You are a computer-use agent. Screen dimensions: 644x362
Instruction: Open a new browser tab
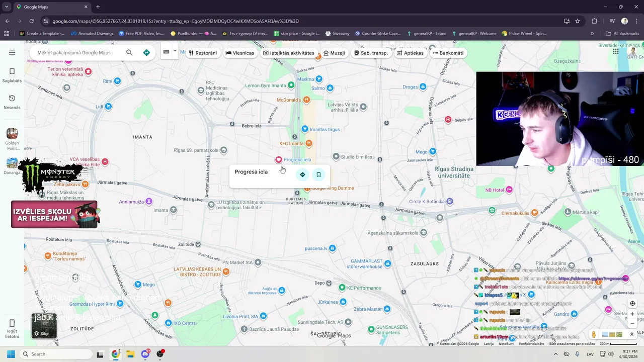click(98, 7)
